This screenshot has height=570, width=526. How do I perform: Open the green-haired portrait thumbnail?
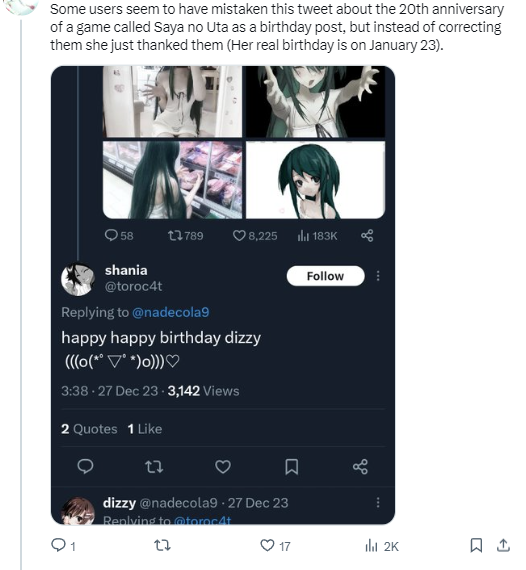(316, 180)
